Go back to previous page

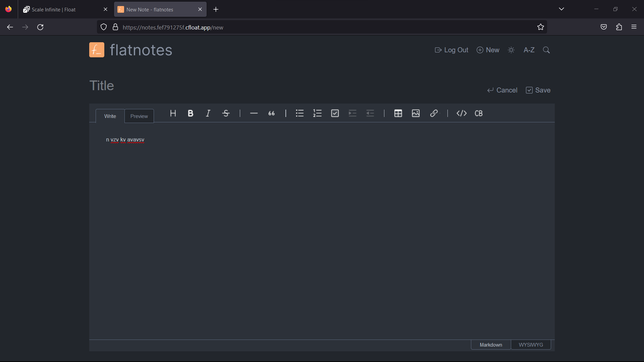pyautogui.click(x=10, y=27)
